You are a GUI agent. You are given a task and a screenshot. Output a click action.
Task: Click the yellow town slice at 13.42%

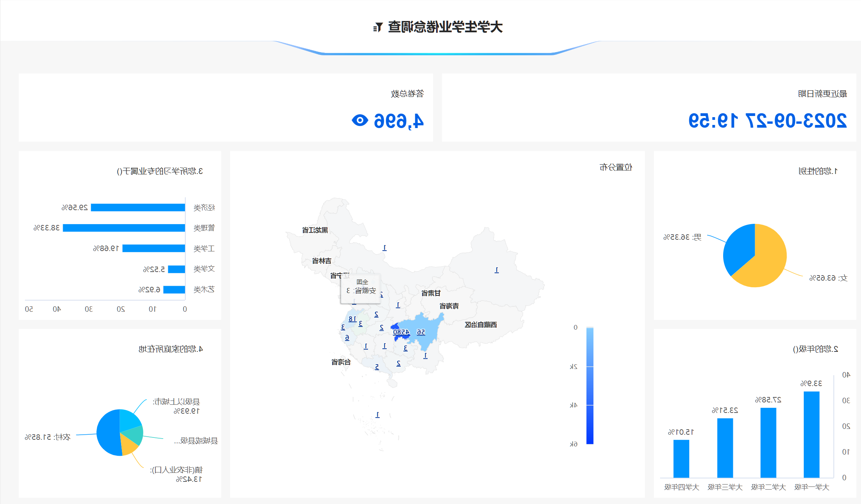pos(128,446)
